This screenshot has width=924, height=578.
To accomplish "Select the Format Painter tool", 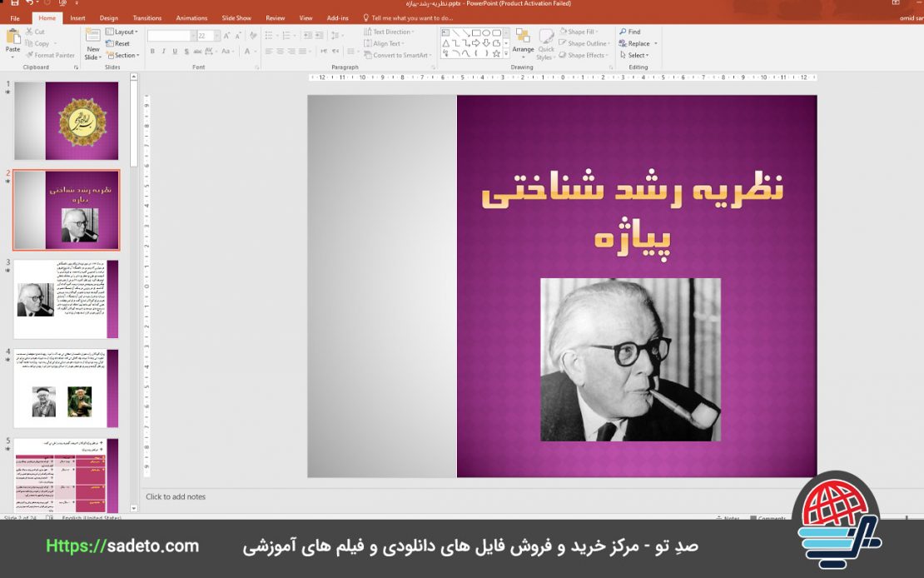I will pos(50,56).
